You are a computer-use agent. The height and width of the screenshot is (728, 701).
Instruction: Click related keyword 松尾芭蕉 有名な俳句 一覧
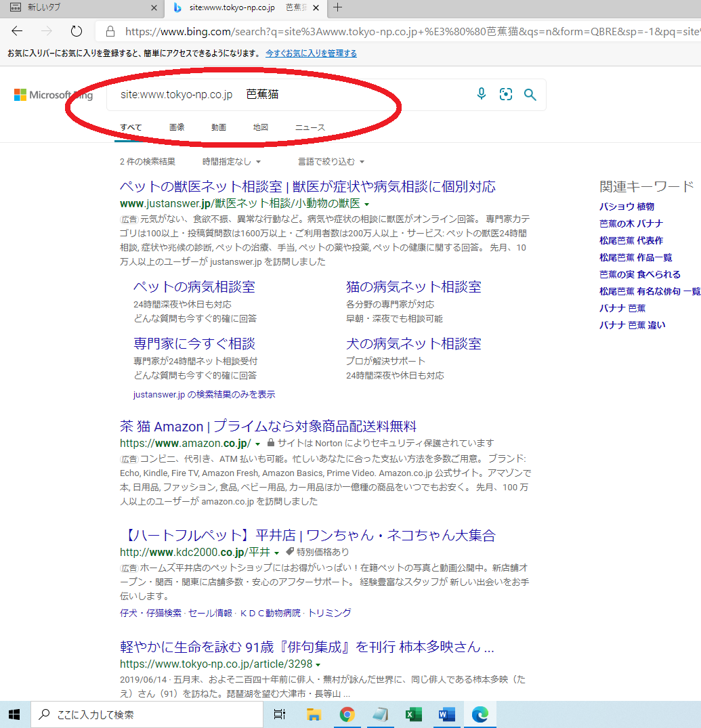pos(650,291)
